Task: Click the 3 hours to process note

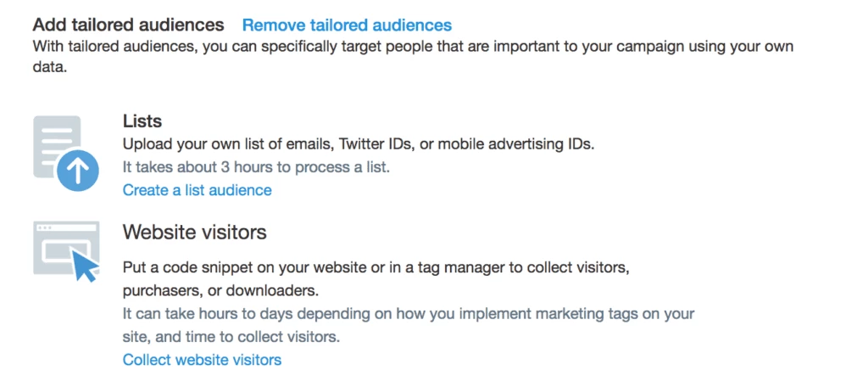Action: 256,167
